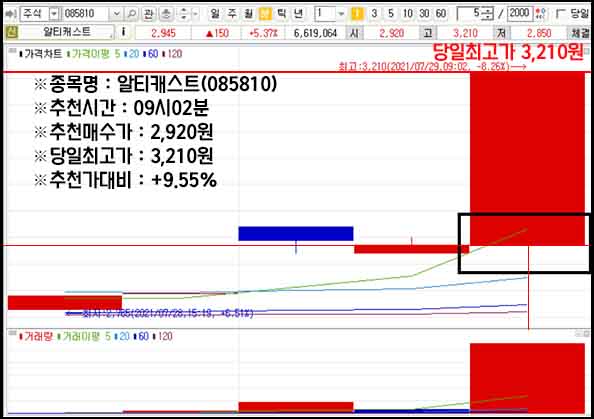Open the stock info 'i' icon
Screen dimensions: 594x419
[x=123, y=32]
